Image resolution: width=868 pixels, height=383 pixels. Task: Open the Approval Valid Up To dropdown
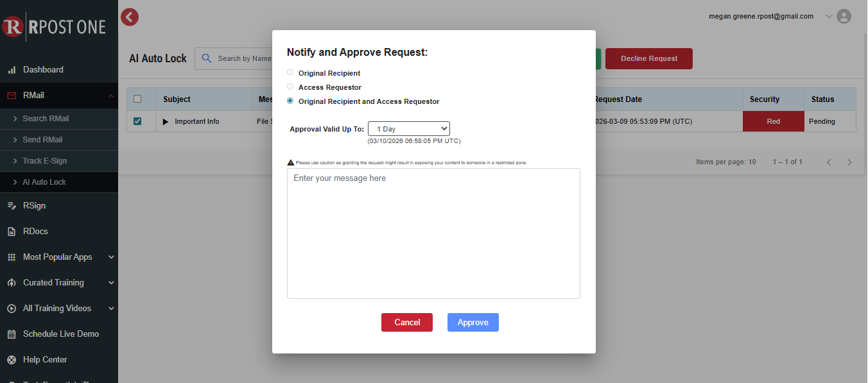click(409, 128)
